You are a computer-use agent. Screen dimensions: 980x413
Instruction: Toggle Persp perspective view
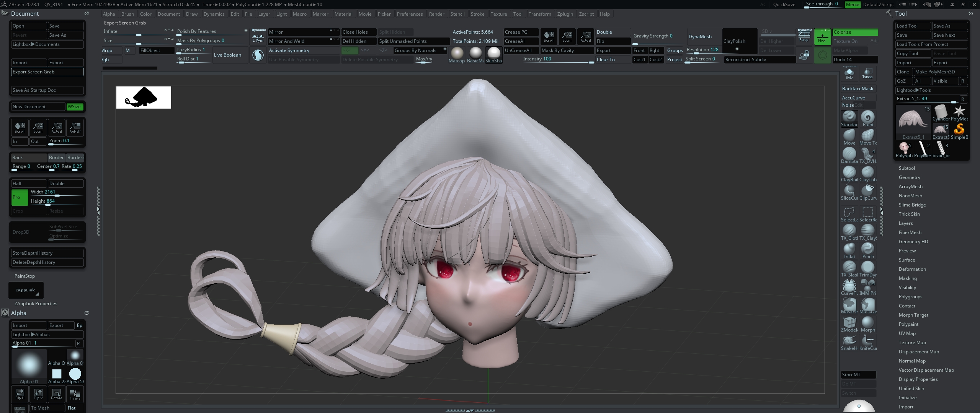coord(804,37)
